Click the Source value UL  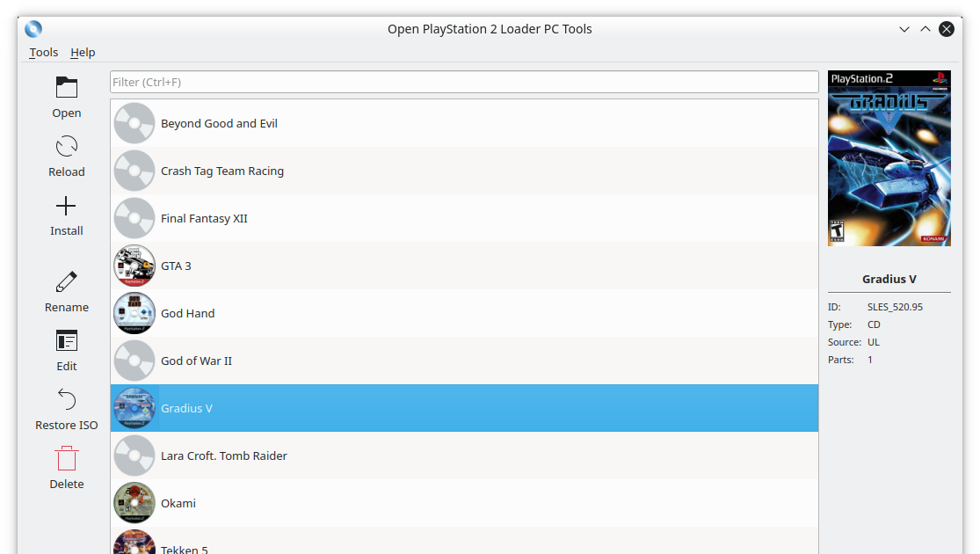click(x=873, y=342)
